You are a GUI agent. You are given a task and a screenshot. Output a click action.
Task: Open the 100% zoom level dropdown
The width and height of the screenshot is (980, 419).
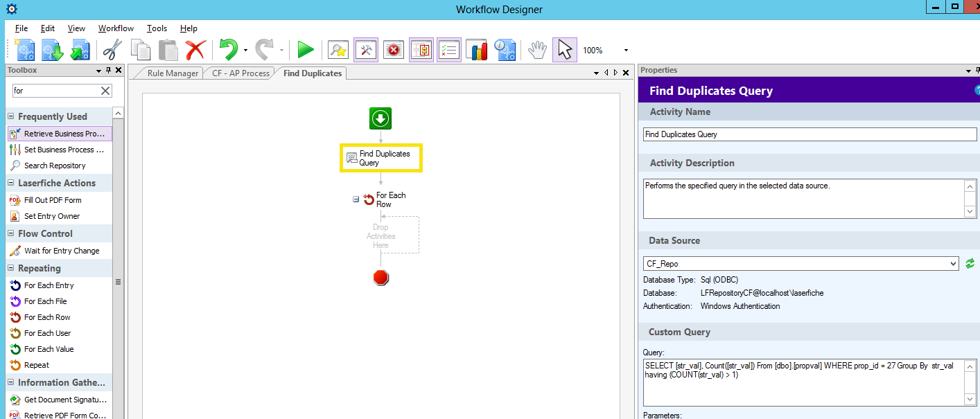point(626,51)
